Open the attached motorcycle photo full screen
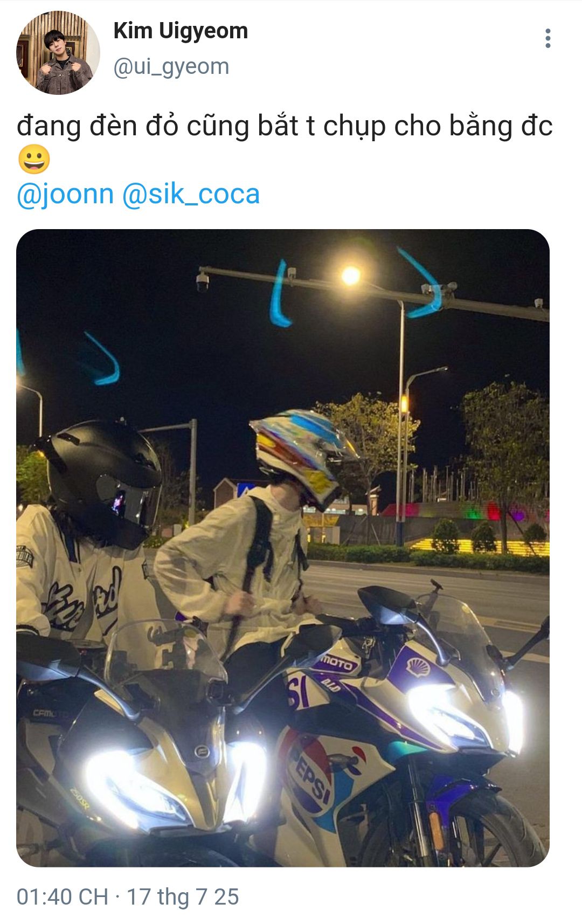This screenshot has width=582, height=924. click(x=283, y=548)
